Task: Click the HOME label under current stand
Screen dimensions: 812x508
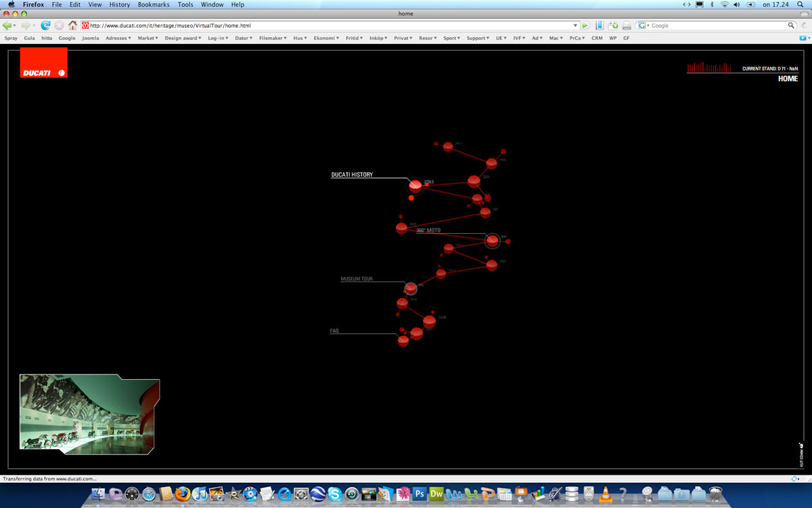Action: (788, 79)
